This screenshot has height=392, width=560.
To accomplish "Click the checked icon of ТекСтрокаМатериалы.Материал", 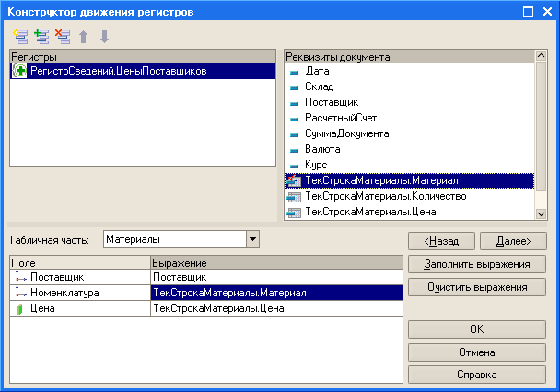I will click(x=294, y=181).
